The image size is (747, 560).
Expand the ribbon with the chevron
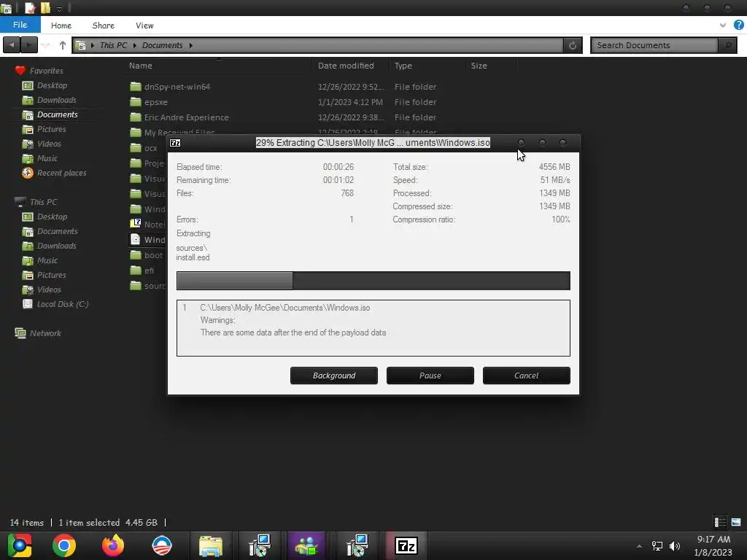(723, 26)
